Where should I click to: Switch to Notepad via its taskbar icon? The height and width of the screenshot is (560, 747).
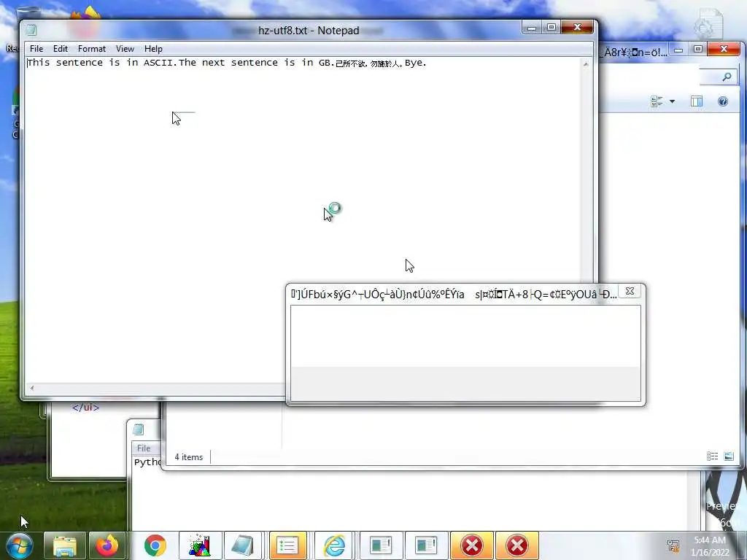click(244, 545)
